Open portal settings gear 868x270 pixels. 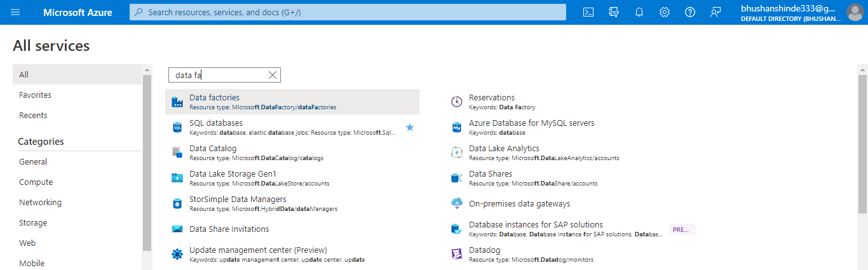(665, 12)
